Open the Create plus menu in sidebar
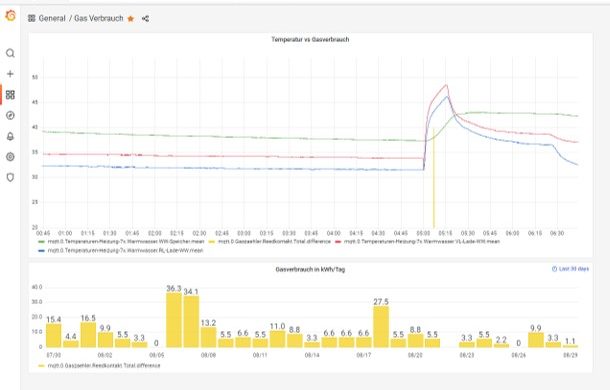610x390 pixels. [x=11, y=74]
